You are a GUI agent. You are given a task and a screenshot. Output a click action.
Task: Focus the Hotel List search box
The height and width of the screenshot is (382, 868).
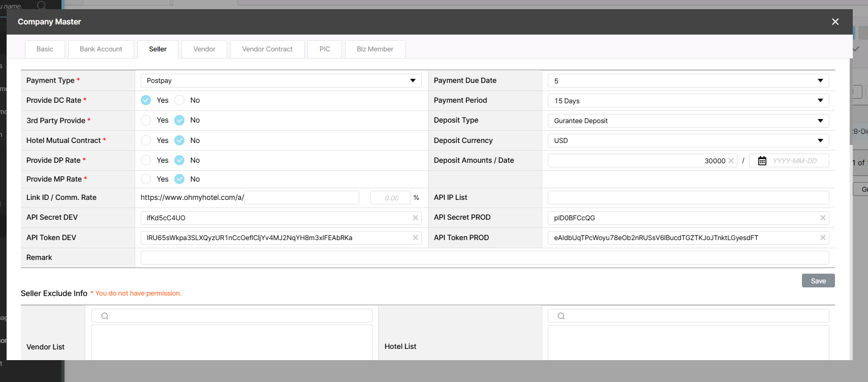pyautogui.click(x=688, y=316)
